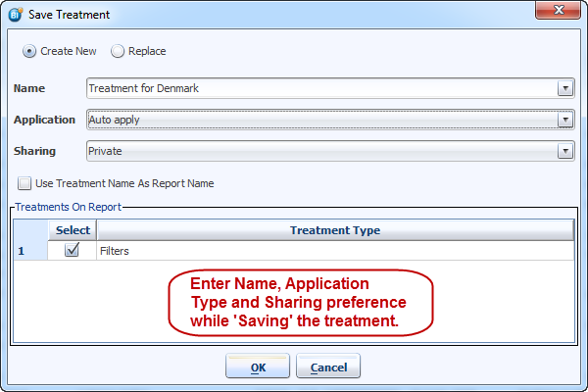The width and height of the screenshot is (588, 392).
Task: Enable Use Treatment Name As Report Name
Action: 24,183
